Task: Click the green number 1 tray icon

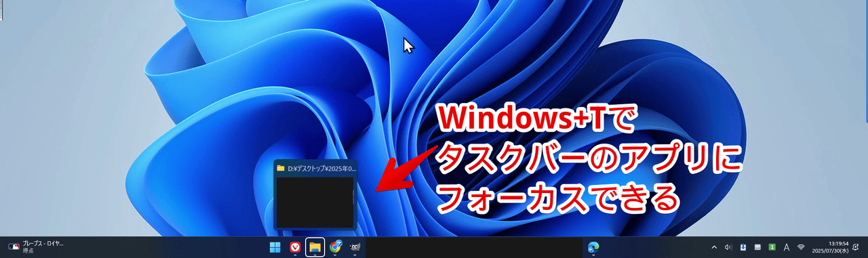Action: pos(772,247)
